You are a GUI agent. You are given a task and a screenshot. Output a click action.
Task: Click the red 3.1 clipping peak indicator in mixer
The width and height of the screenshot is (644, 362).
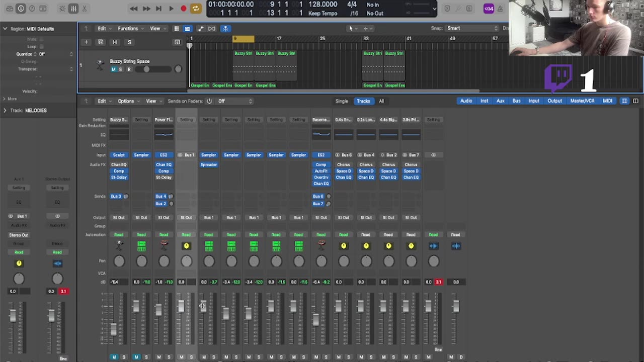pos(438,282)
